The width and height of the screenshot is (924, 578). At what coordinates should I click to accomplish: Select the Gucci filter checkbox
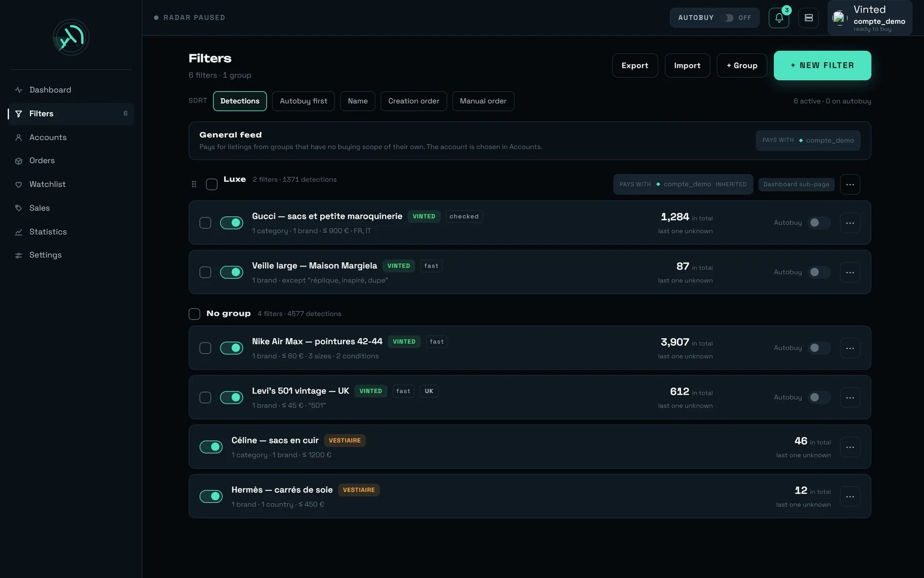click(x=205, y=223)
